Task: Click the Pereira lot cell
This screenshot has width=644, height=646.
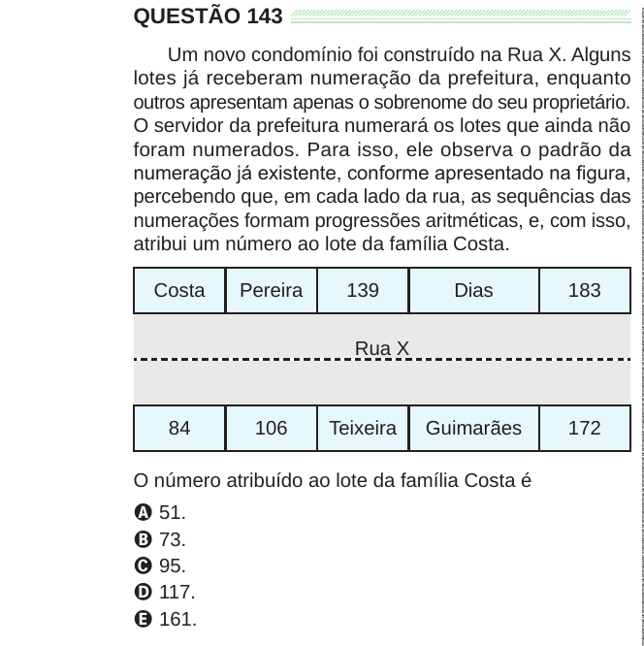Action: (x=272, y=290)
